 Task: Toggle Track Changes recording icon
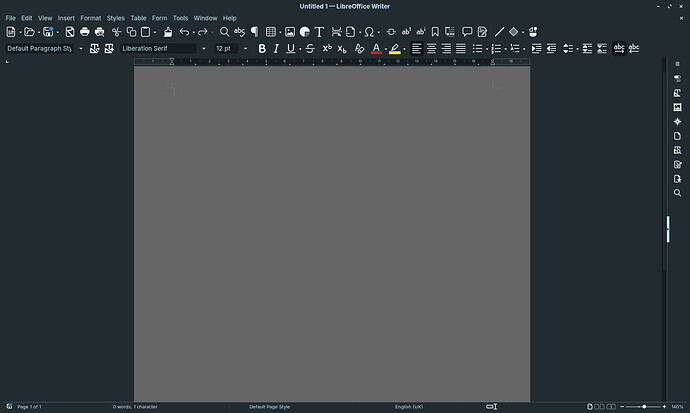coord(482,32)
